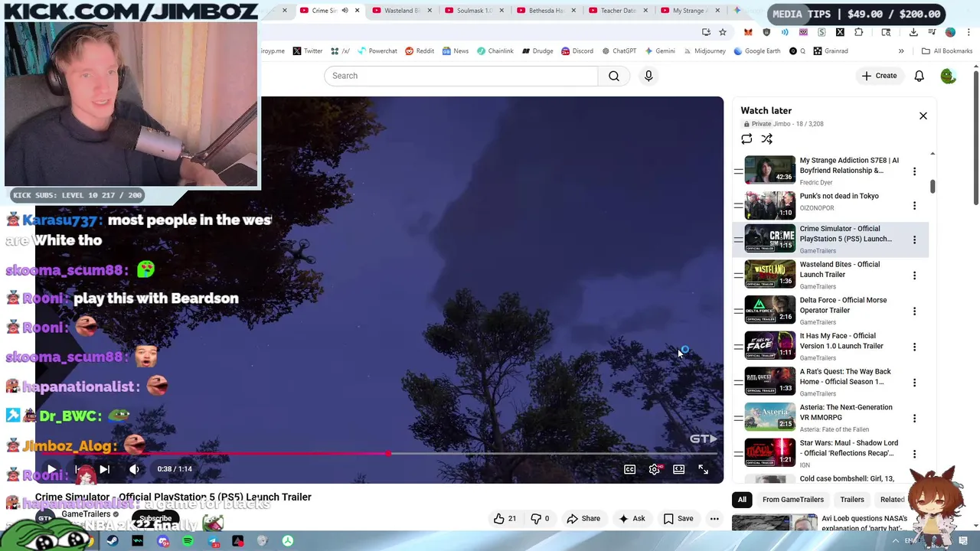Viewport: 980px width, 551px height.
Task: Open MetaMask fox extension icon
Action: pyautogui.click(x=748, y=32)
